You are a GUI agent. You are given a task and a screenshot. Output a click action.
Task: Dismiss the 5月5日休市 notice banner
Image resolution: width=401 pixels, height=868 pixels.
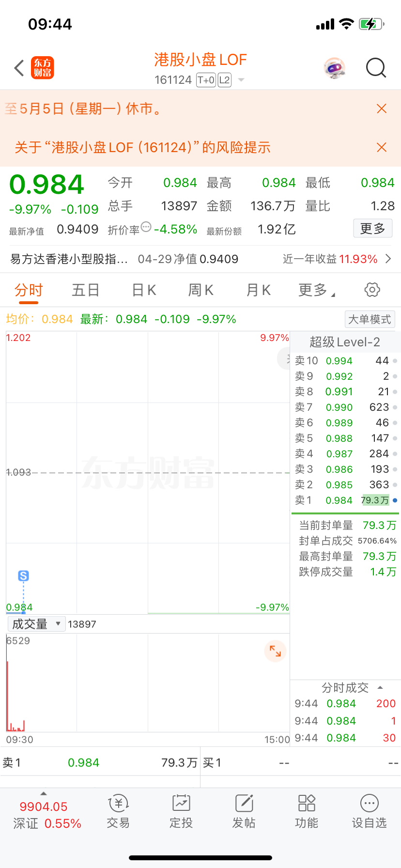[382, 108]
